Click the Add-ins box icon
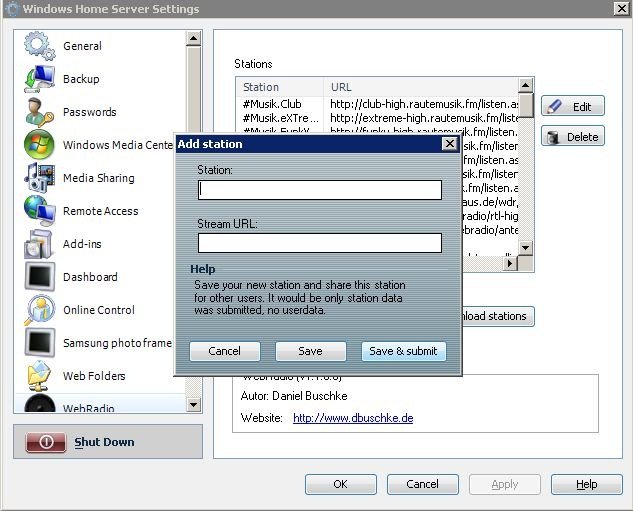 click(x=39, y=244)
